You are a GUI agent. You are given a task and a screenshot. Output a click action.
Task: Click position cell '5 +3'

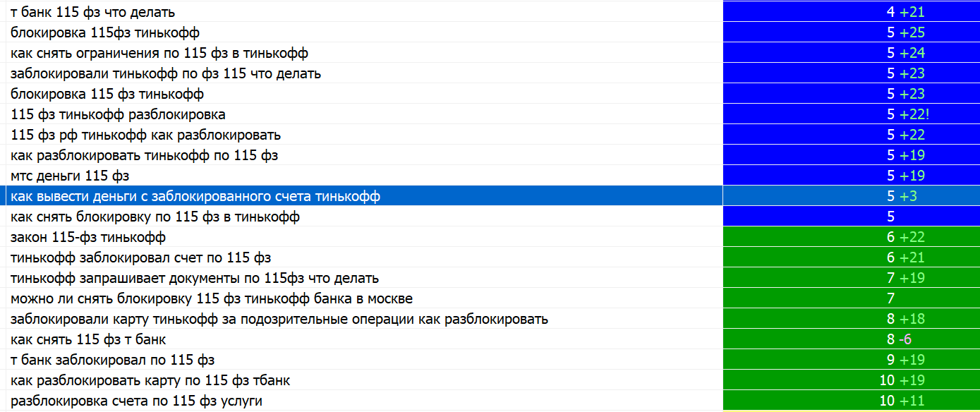pos(851,196)
